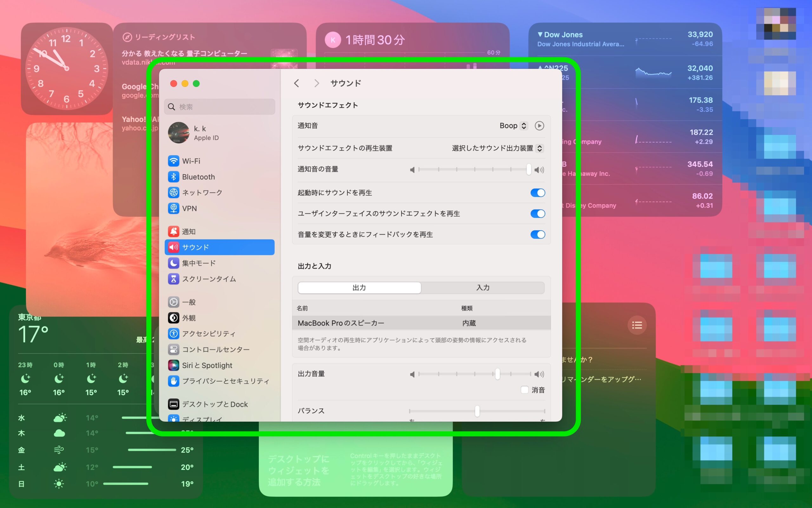Screen dimensions: 812x508
Task: Toggle 起動時にサウンドを再生 switch
Action: [x=538, y=192]
